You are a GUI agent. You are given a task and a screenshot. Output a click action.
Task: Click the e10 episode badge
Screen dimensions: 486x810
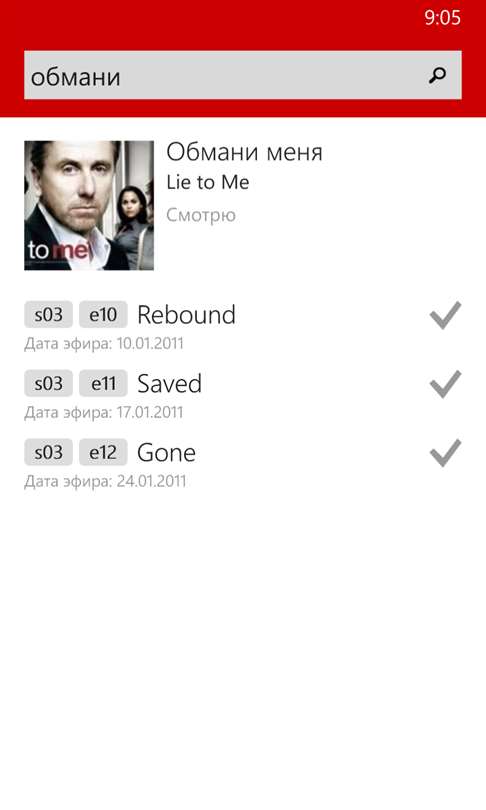[103, 315]
